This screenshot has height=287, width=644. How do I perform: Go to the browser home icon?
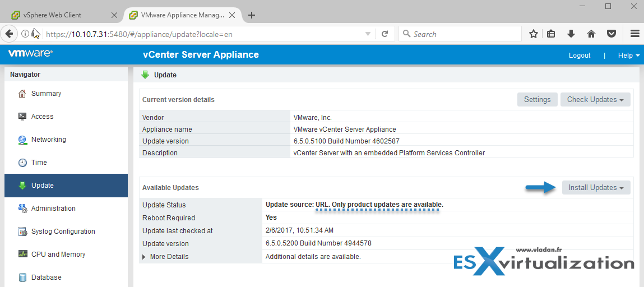pyautogui.click(x=591, y=34)
